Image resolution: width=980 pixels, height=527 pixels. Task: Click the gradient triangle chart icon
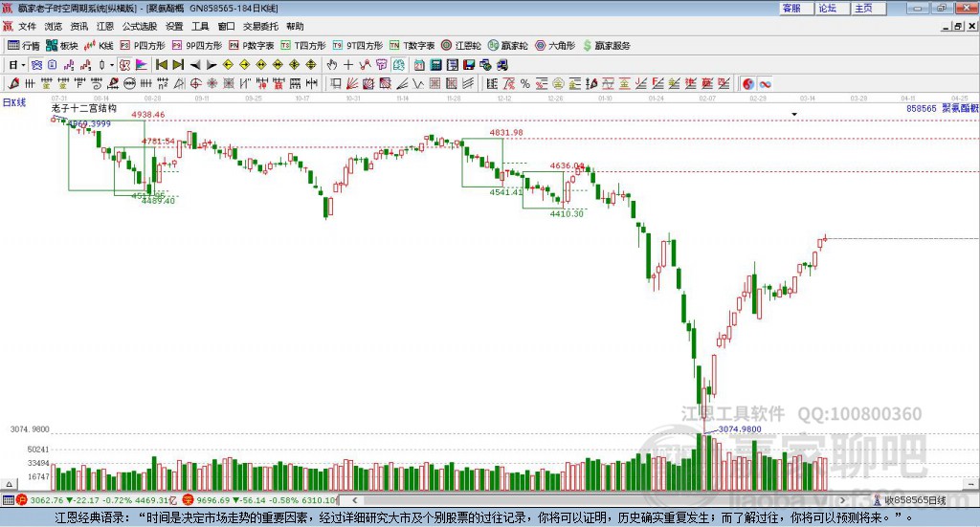[142, 65]
